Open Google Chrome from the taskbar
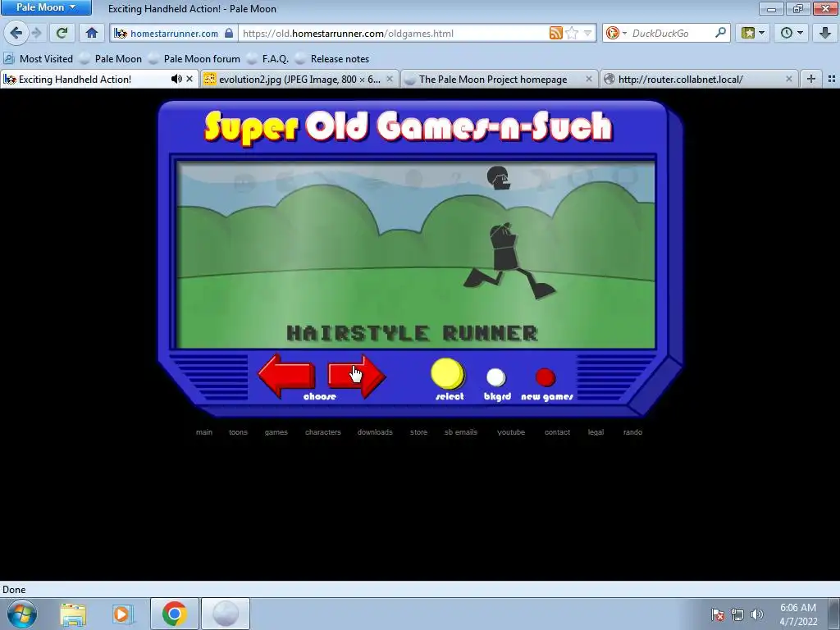Image resolution: width=840 pixels, height=630 pixels. 174,614
